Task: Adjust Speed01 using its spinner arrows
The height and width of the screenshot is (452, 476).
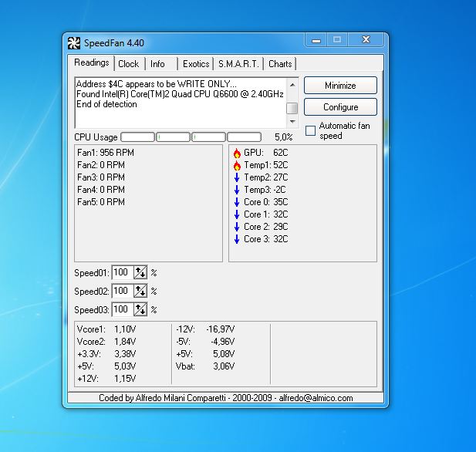Action: (140, 272)
